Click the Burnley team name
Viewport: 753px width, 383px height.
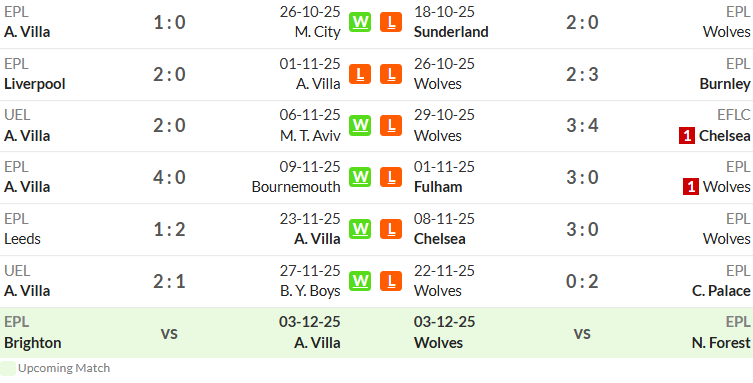(x=725, y=84)
